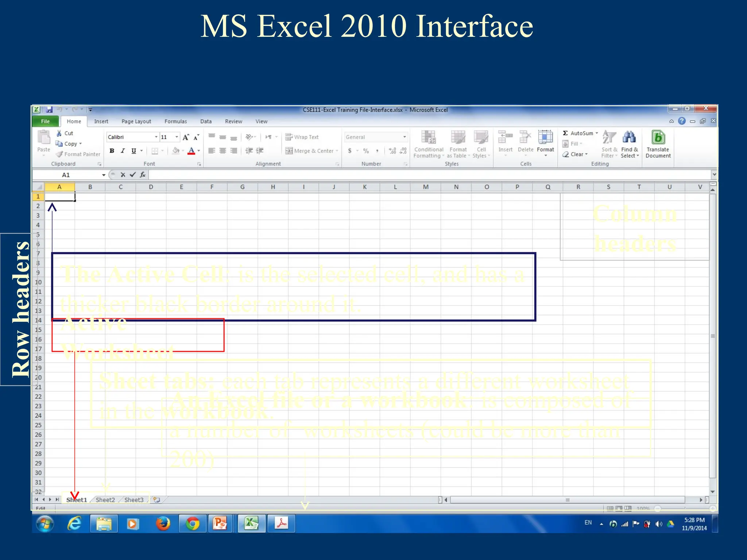Open Merge & Center dropdown arrow
Screen dimensions: 747x560
click(x=337, y=151)
